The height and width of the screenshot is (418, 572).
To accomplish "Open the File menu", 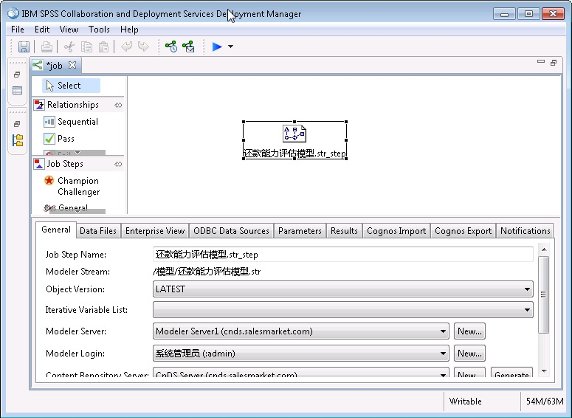I will 18,30.
